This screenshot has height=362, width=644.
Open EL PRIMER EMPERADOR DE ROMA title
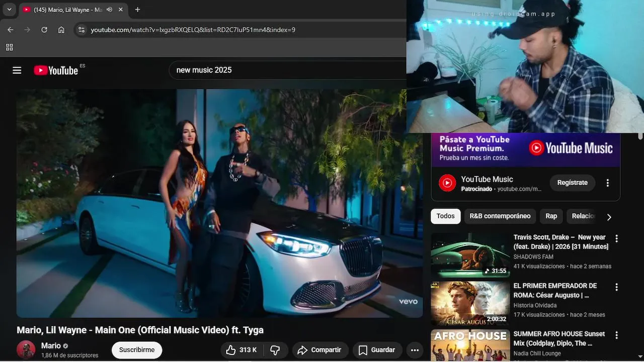point(555,291)
